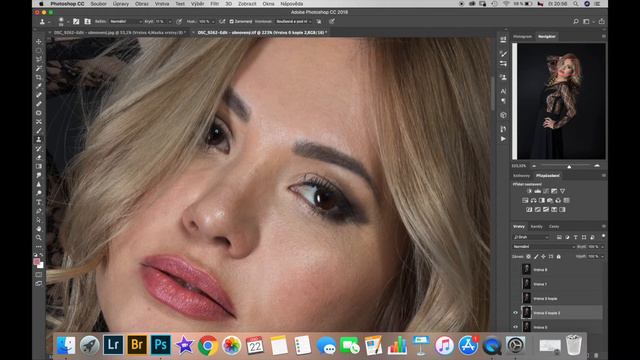Open the Vzorkovat sample source dropdown
The image size is (640, 360).
[x=293, y=21]
